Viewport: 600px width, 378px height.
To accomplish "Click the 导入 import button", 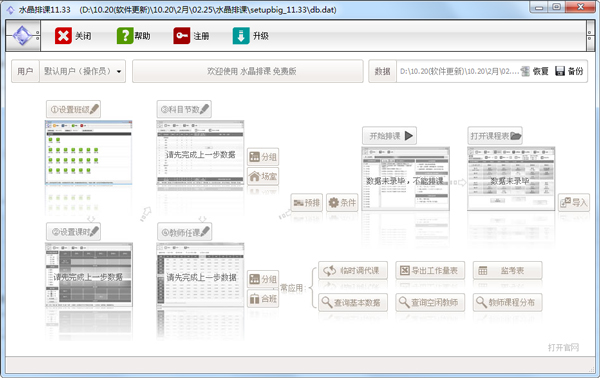I will (574, 202).
